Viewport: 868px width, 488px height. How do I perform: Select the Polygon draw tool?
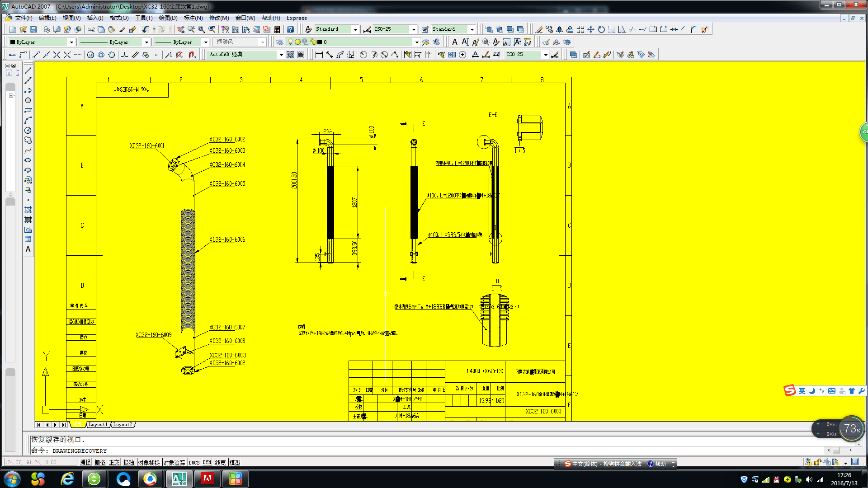[28, 100]
